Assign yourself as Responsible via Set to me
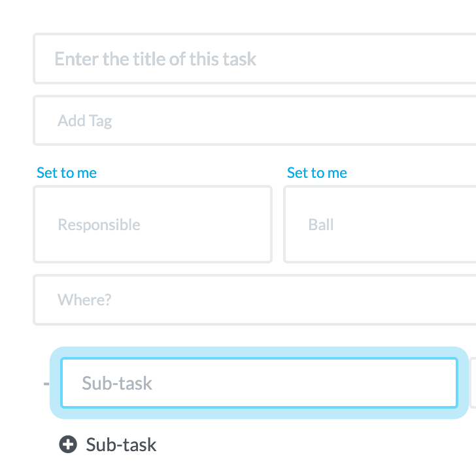Screen dimensions: 476x476 click(x=67, y=173)
